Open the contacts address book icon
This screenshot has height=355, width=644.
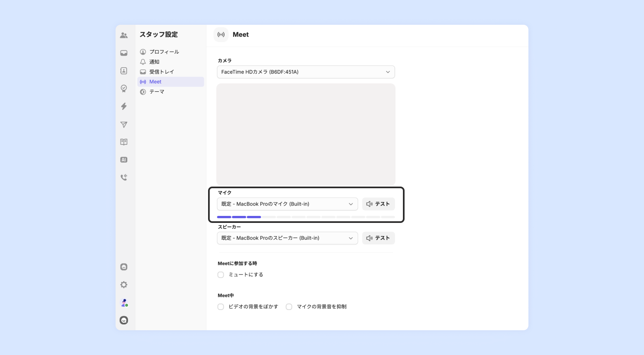tap(124, 71)
